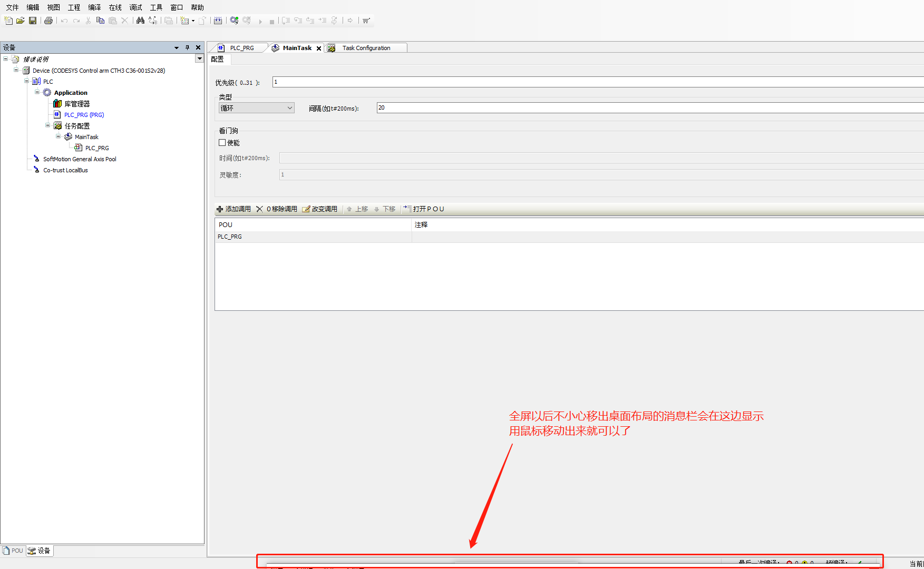Collapse the Application node expander
Screen dimensions: 924x569
[x=37, y=92]
